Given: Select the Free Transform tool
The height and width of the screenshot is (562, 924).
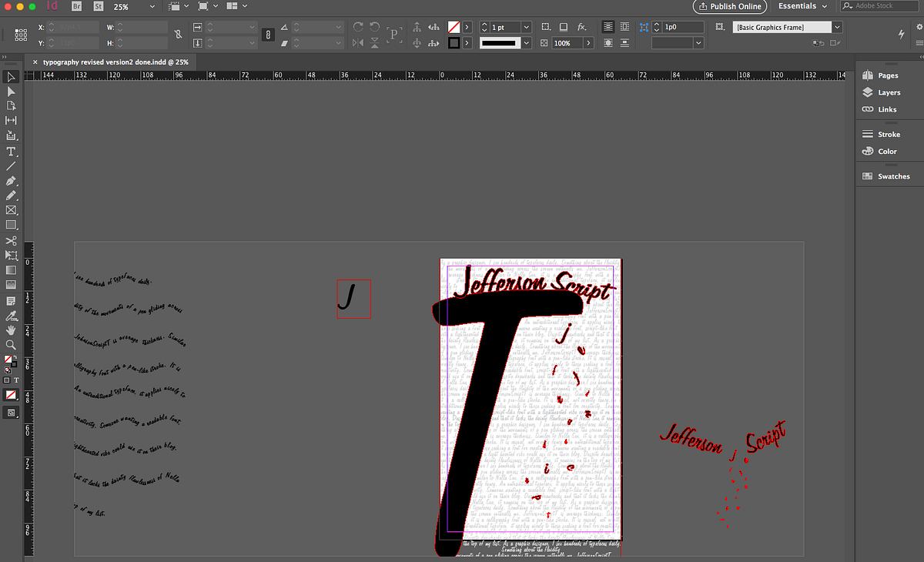Looking at the screenshot, I should [x=11, y=255].
